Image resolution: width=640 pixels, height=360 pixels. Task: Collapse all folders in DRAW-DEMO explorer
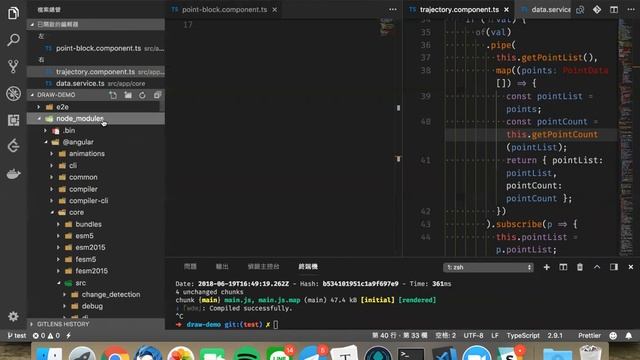pyautogui.click(x=157, y=95)
